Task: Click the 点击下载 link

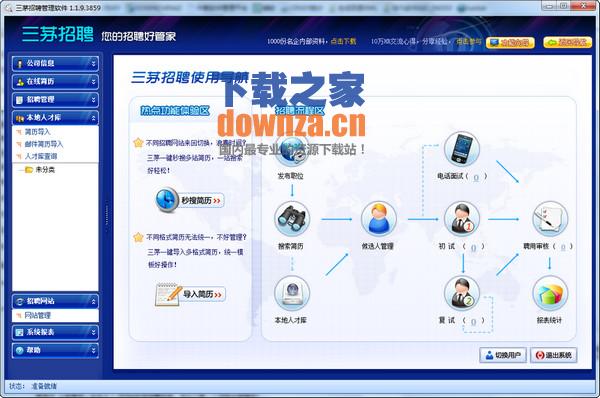Action: (343, 41)
